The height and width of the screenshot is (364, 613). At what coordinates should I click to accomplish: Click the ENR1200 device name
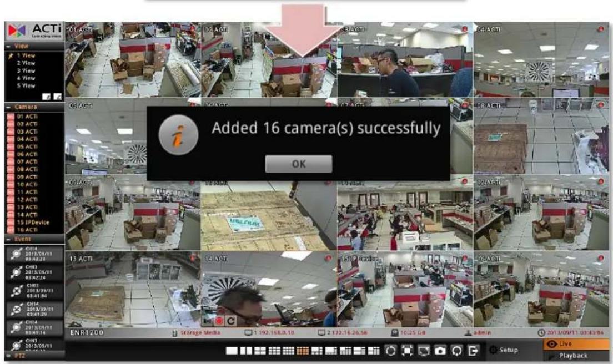click(87, 333)
